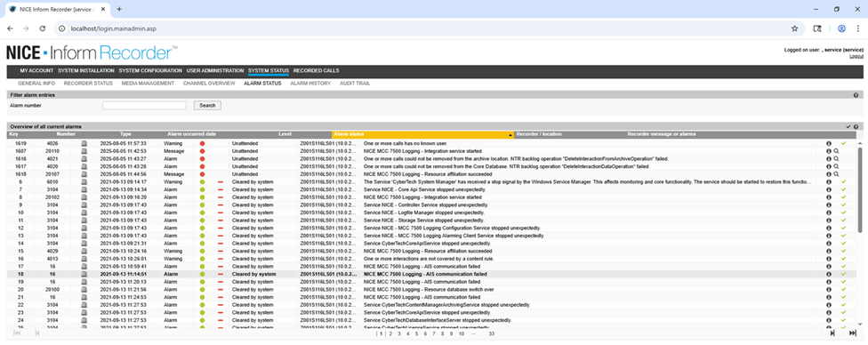The image size is (868, 345).
Task: Toggle green checkmark for alarm key 6
Action: (844, 182)
